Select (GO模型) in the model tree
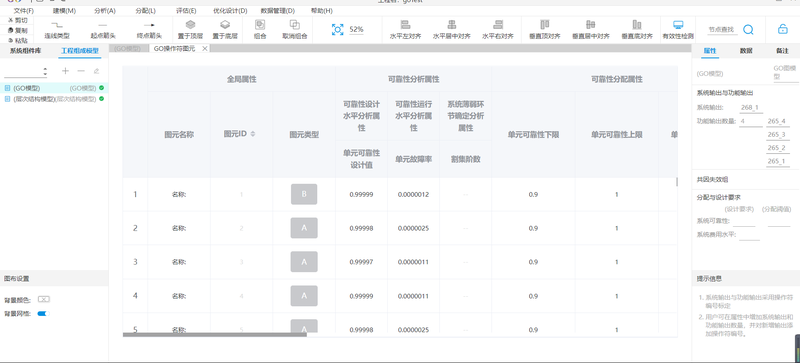The height and width of the screenshot is (363, 800). pyautogui.click(x=54, y=88)
